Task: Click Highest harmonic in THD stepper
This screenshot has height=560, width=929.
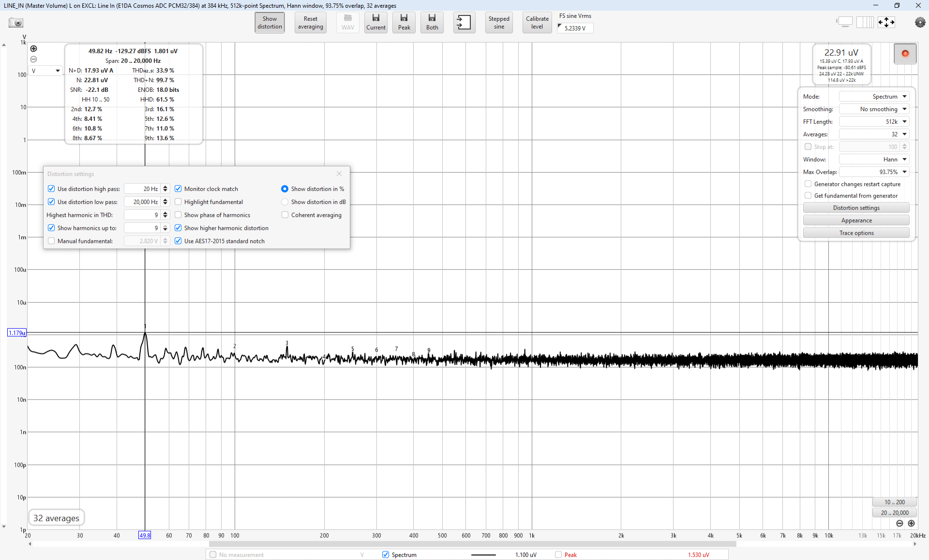Action: [x=165, y=215]
